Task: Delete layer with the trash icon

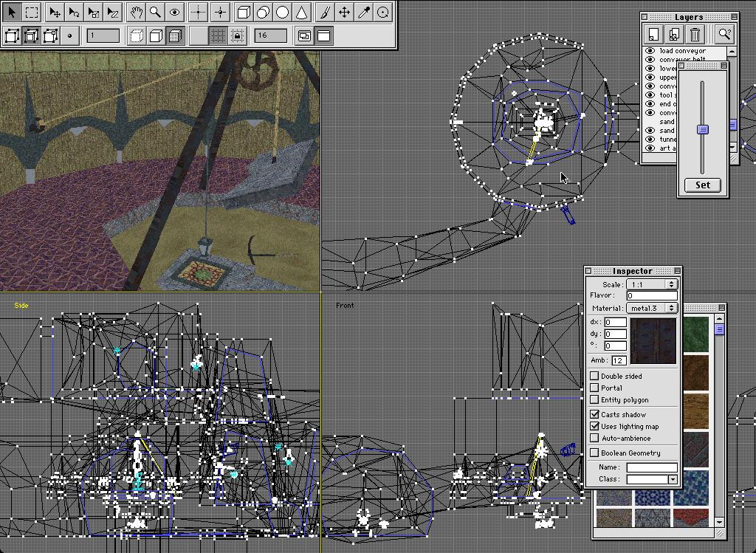Action: (695, 34)
